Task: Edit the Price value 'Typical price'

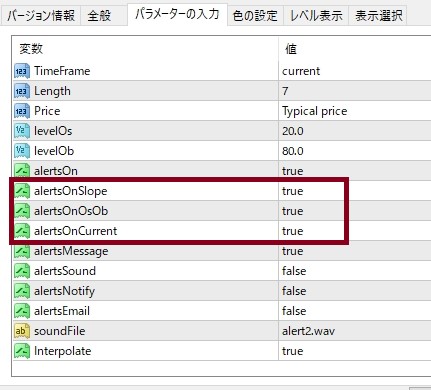Action: coord(314,111)
